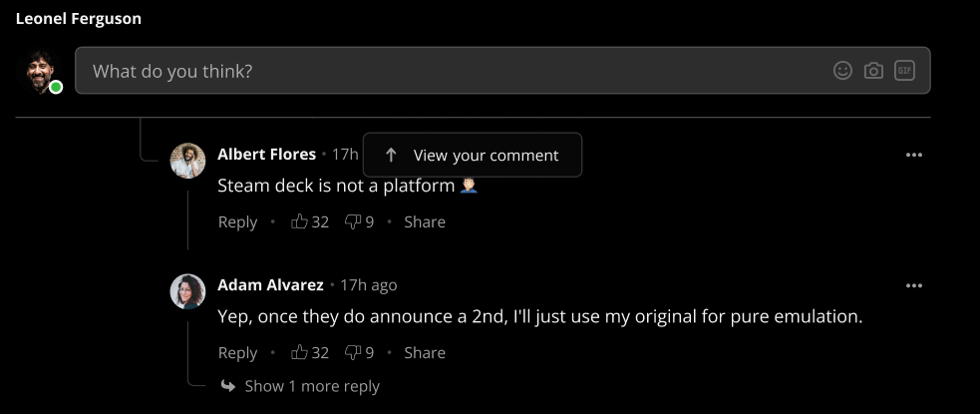Reply to Albert Flores's comment
This screenshot has width=980, height=414.
(237, 222)
